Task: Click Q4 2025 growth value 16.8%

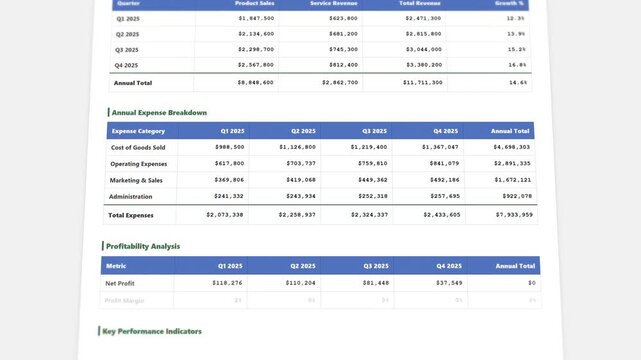Action: point(517,65)
